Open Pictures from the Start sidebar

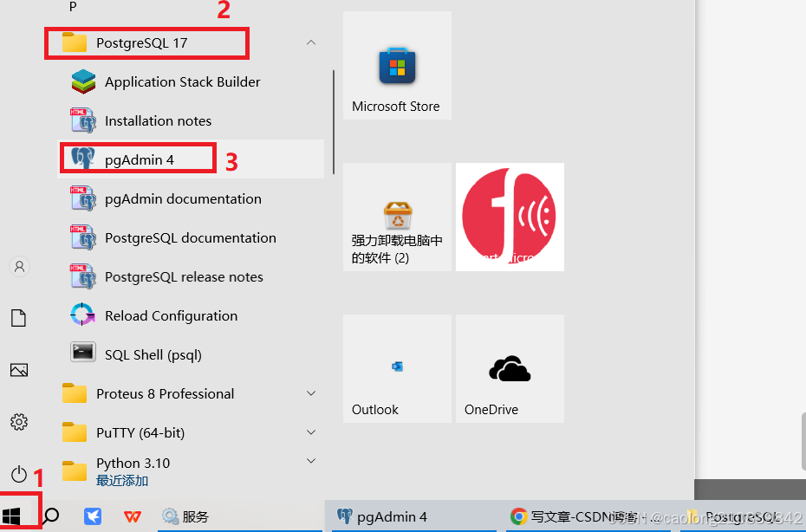pos(19,370)
